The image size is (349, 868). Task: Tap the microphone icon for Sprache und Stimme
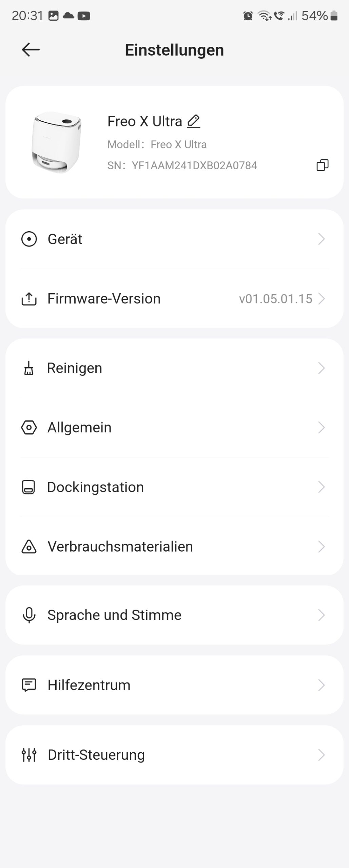coord(29,615)
